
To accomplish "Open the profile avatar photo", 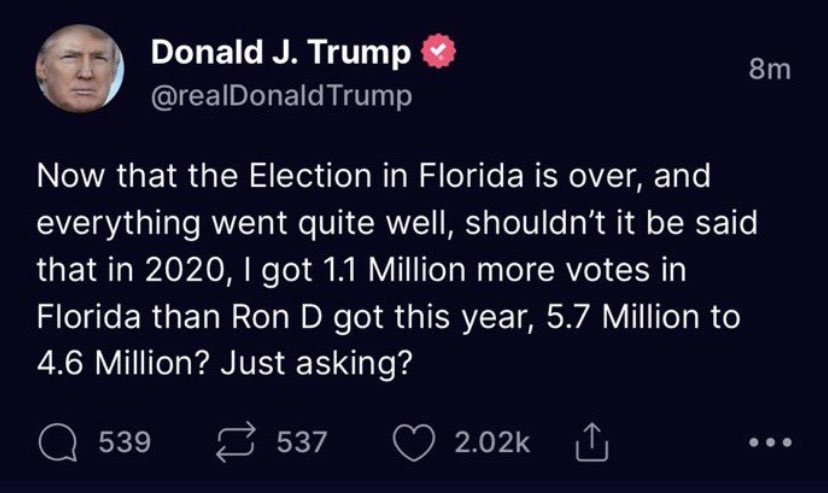I will pos(78,70).
